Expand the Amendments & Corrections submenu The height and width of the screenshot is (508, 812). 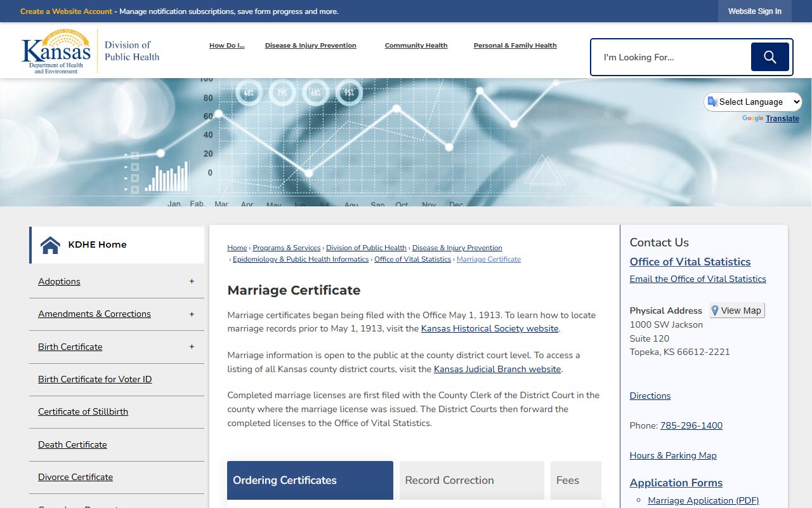(x=192, y=314)
